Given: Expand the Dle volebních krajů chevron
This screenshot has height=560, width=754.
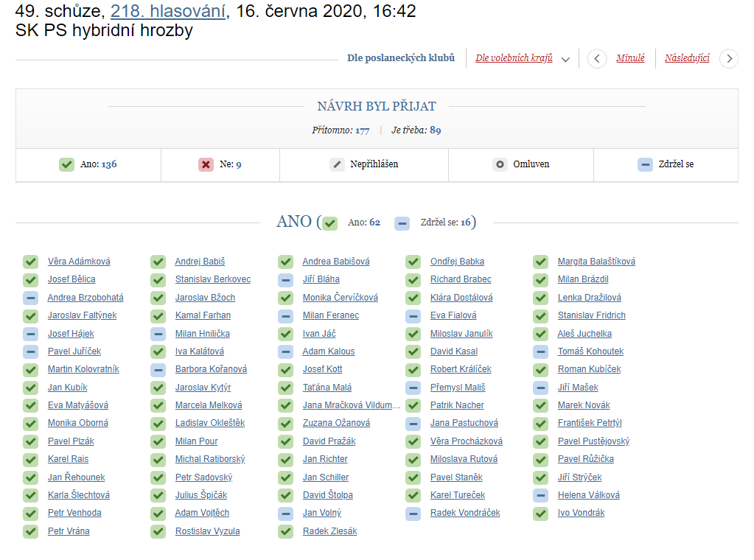Looking at the screenshot, I should [x=565, y=60].
